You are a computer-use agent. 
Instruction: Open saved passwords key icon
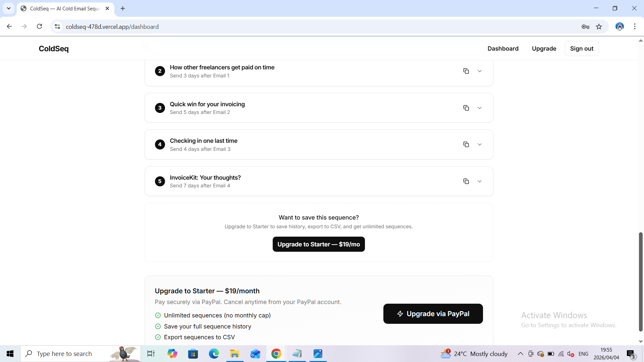click(x=585, y=26)
